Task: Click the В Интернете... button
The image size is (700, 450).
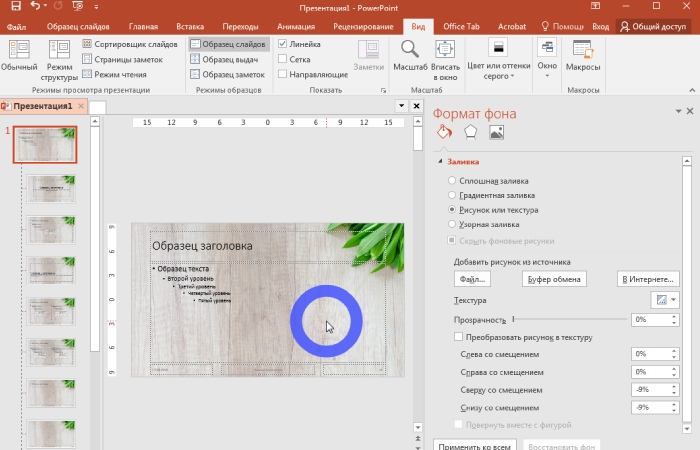Action: pos(648,279)
